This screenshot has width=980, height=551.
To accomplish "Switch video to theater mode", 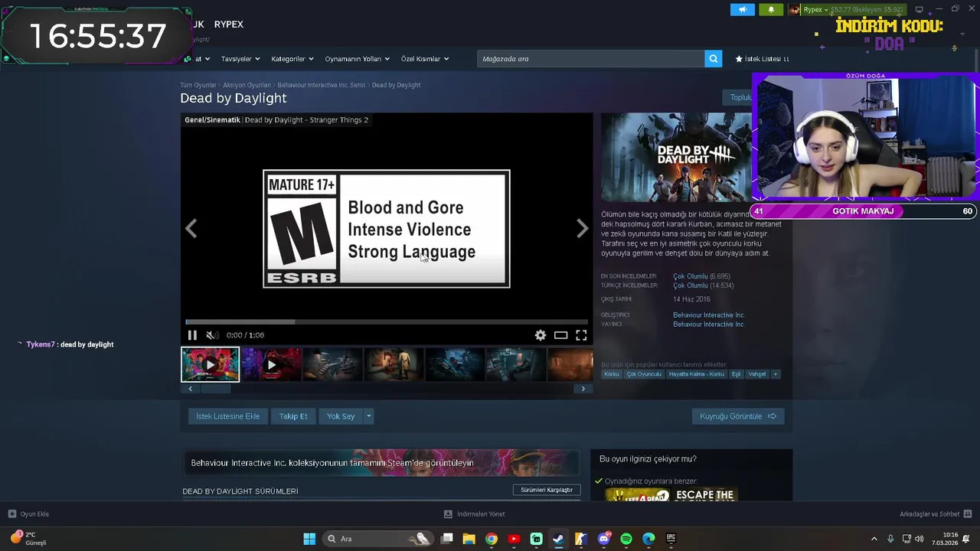I will coord(561,335).
